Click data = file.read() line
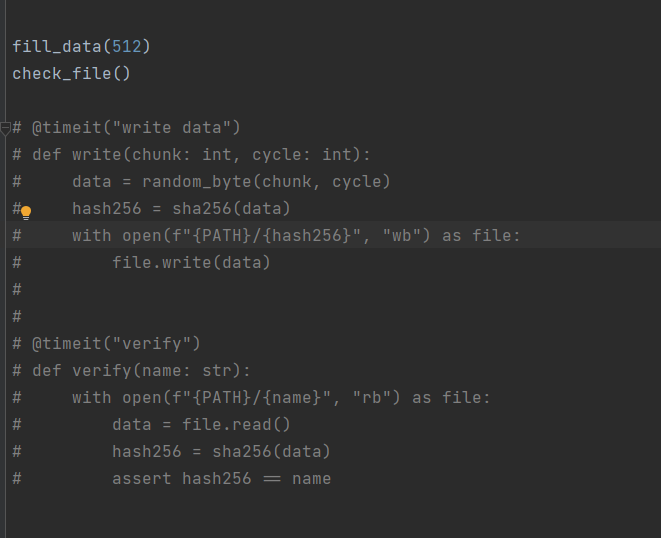The width and height of the screenshot is (661, 538). tap(201, 425)
